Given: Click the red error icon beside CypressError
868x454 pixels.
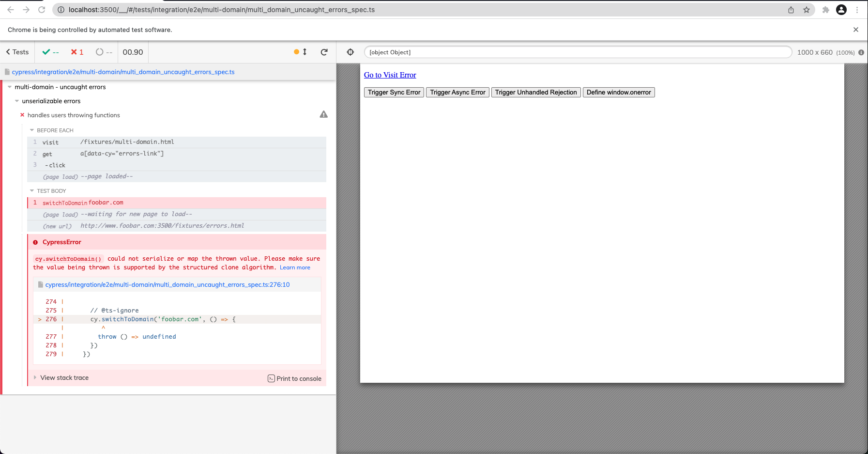Looking at the screenshot, I should 35,242.
